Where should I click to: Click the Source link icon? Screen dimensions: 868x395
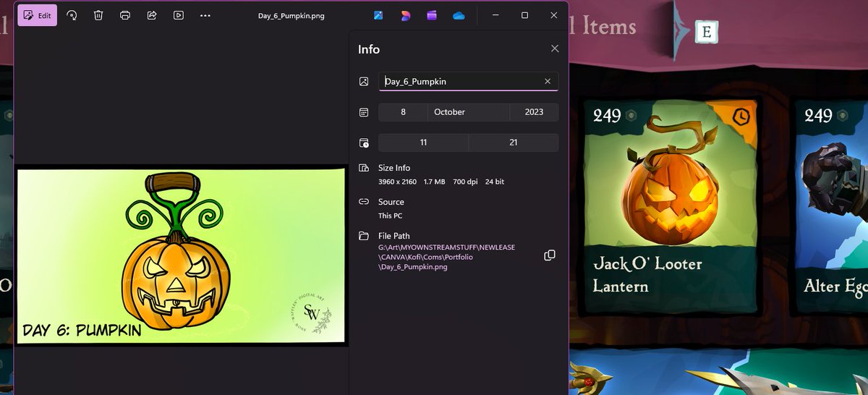pos(364,202)
